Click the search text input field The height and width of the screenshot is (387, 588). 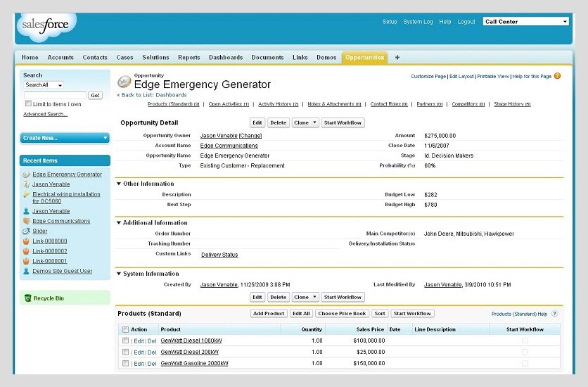55,95
